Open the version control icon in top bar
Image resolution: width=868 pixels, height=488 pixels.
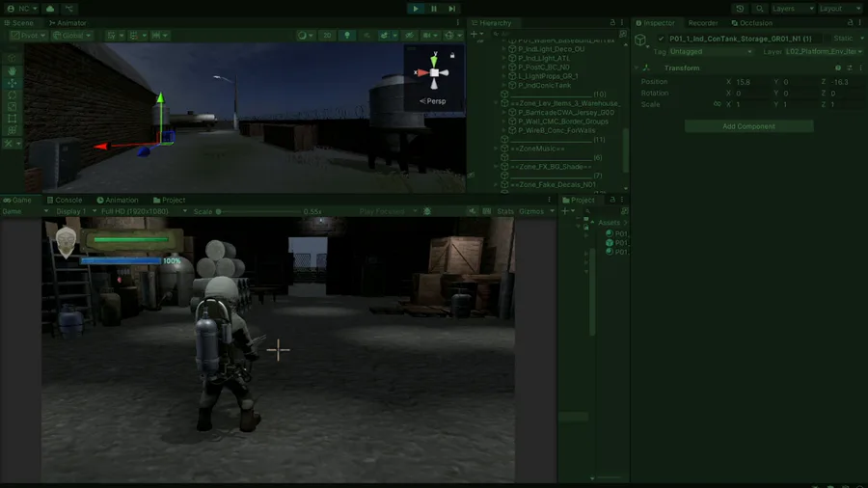[x=69, y=9]
